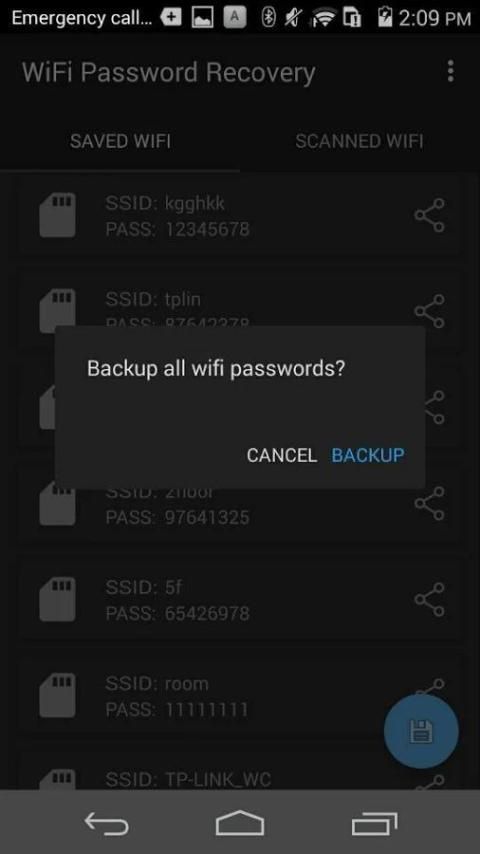Tap the WiFi signal status bar icon

(324, 18)
